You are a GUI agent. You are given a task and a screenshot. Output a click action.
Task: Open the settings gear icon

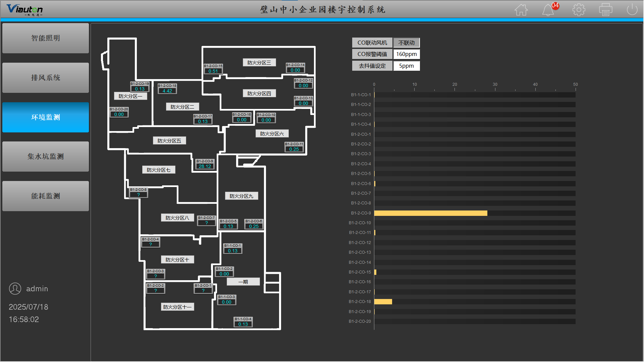pyautogui.click(x=579, y=10)
